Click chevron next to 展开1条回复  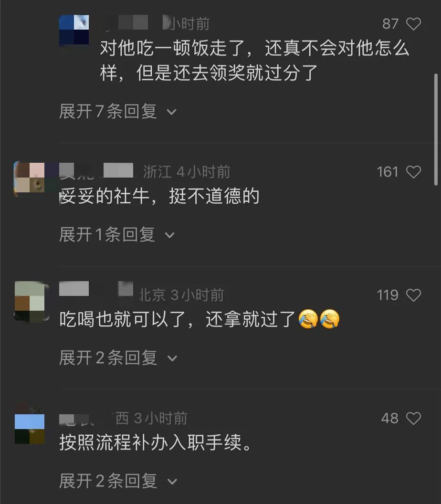pos(170,235)
